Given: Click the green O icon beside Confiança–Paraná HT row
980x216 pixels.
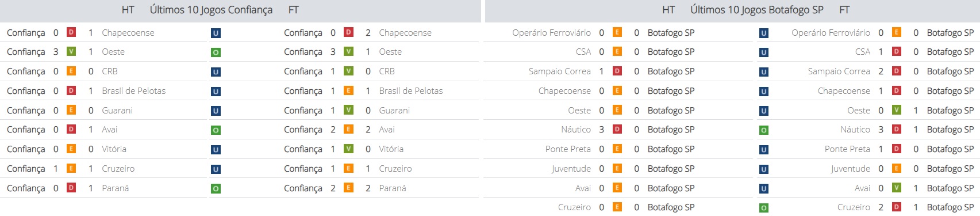Looking at the screenshot, I should pos(216,189).
